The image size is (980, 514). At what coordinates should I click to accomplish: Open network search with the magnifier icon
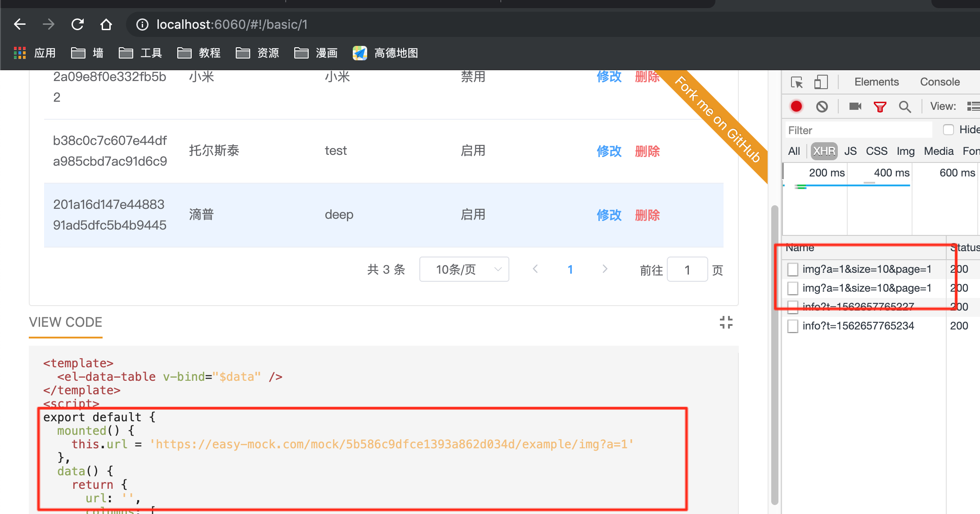[905, 106]
